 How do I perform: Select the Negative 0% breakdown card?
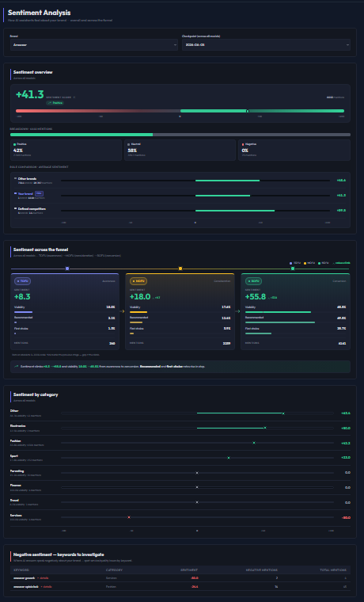pyautogui.click(x=294, y=150)
